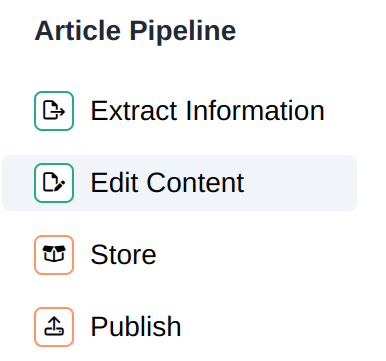Click the word "Pipeline" in the heading
Image resolution: width=386 pixels, height=361 pixels.
click(x=183, y=32)
